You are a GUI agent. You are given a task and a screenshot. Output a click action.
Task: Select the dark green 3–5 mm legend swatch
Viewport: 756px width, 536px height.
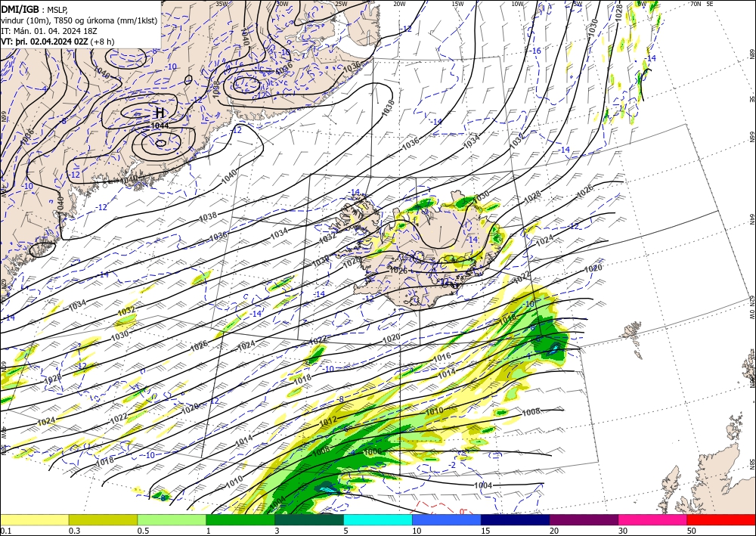click(x=309, y=519)
